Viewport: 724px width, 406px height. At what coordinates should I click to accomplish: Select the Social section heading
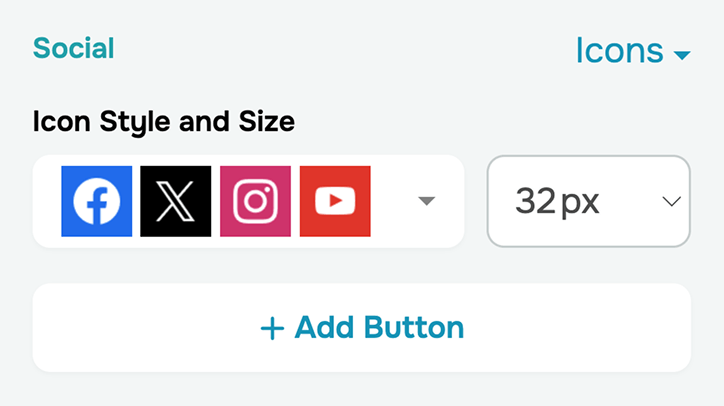point(74,48)
